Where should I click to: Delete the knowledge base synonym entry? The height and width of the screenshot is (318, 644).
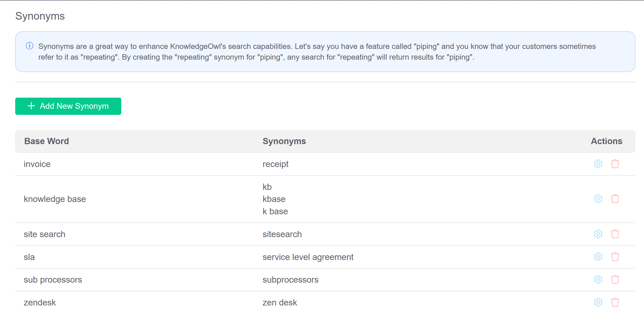click(615, 199)
